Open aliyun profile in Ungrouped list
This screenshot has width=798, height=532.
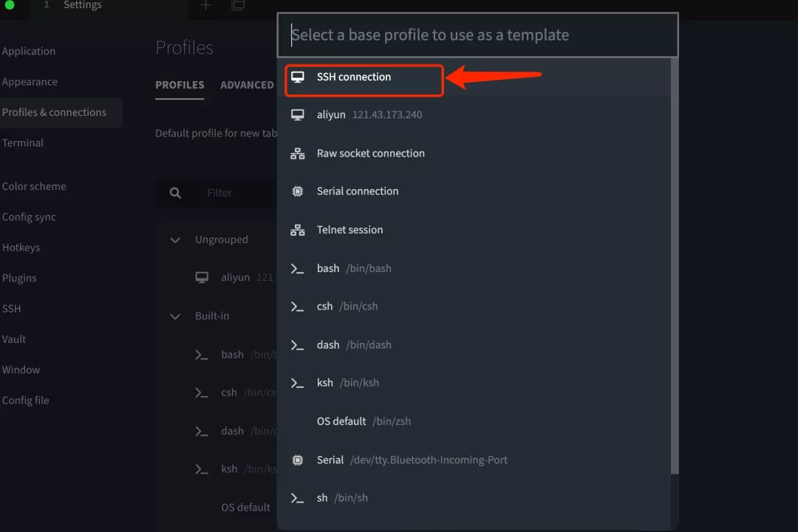click(x=235, y=278)
